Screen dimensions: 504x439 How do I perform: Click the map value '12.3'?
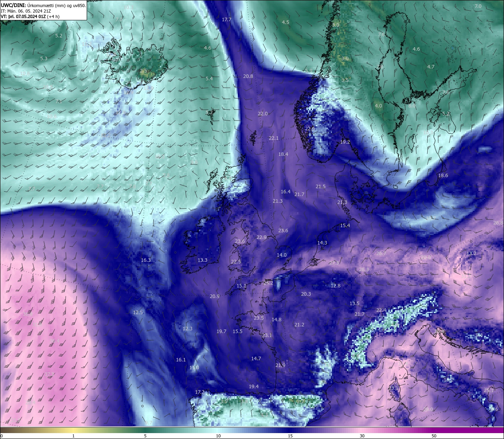coord(187,328)
